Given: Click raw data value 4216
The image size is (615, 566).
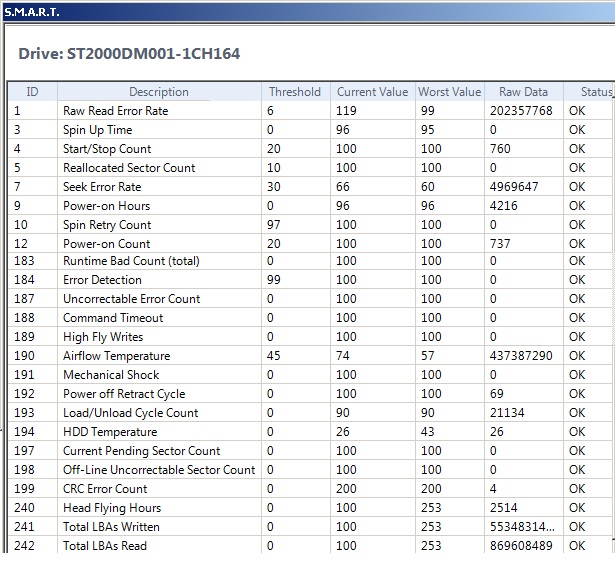Looking at the screenshot, I should pos(504,206).
